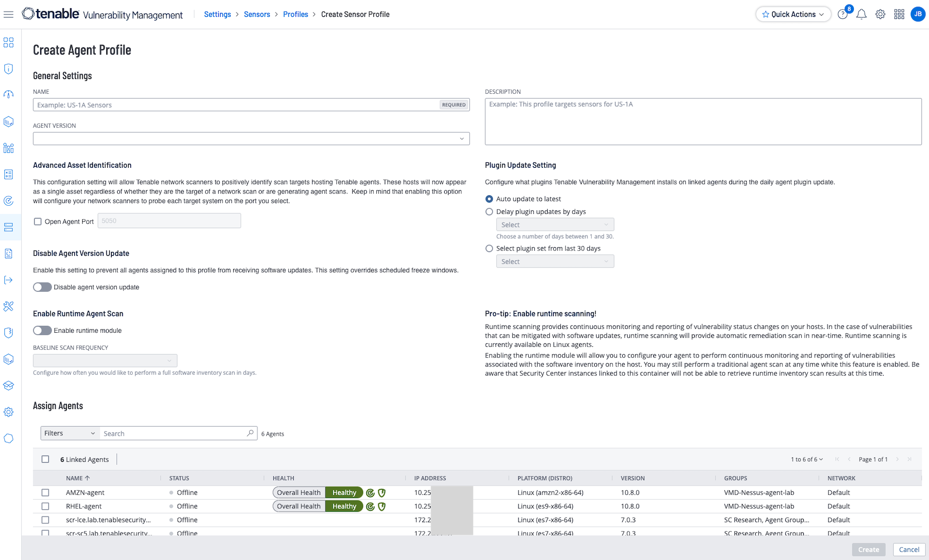929x560 pixels.
Task: Toggle Enable runtime module switch
Action: tap(42, 330)
